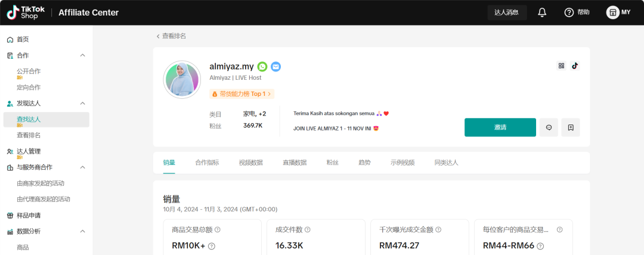Click the bookmark save creator icon
644x255 pixels.
point(571,128)
